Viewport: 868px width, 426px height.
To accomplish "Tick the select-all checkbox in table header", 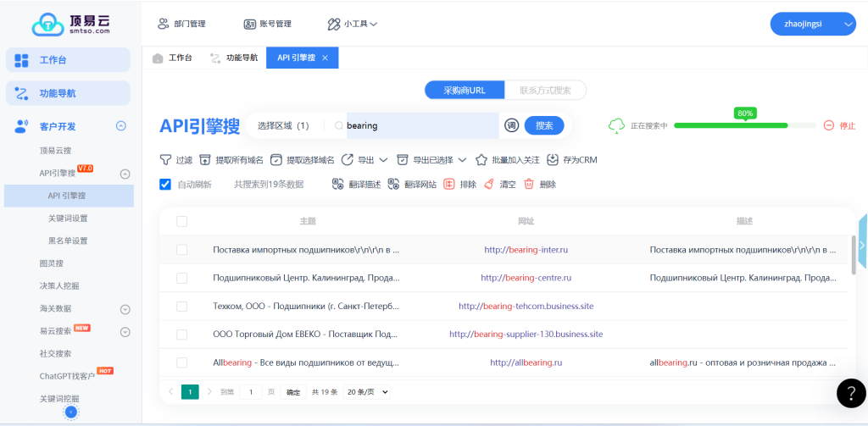I will point(181,221).
